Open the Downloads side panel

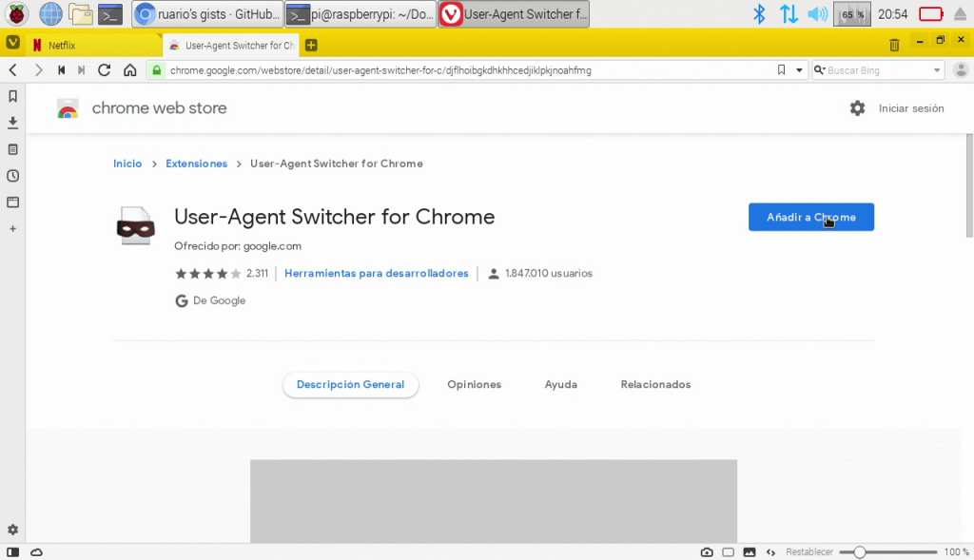pyautogui.click(x=12, y=123)
